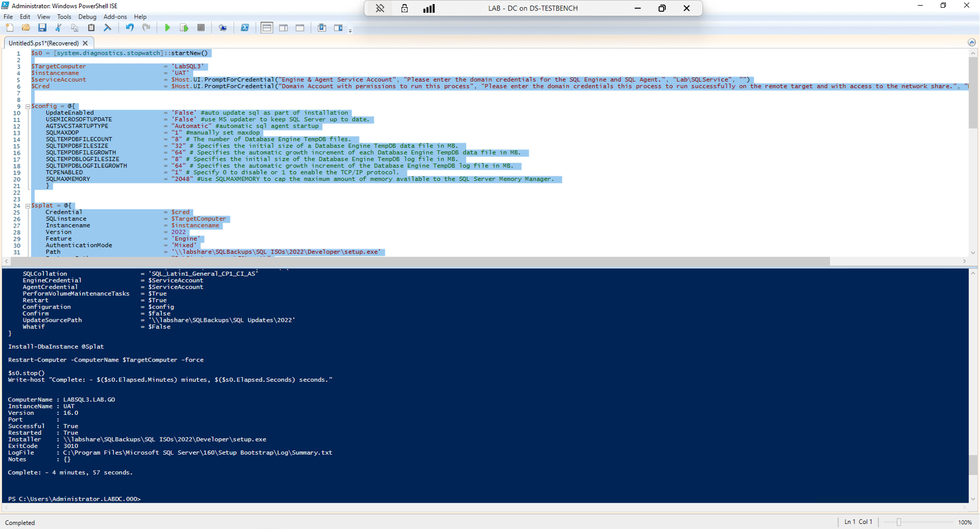Image resolution: width=980 pixels, height=529 pixels.
Task: Check connection signal strength bars icon
Action: [429, 8]
